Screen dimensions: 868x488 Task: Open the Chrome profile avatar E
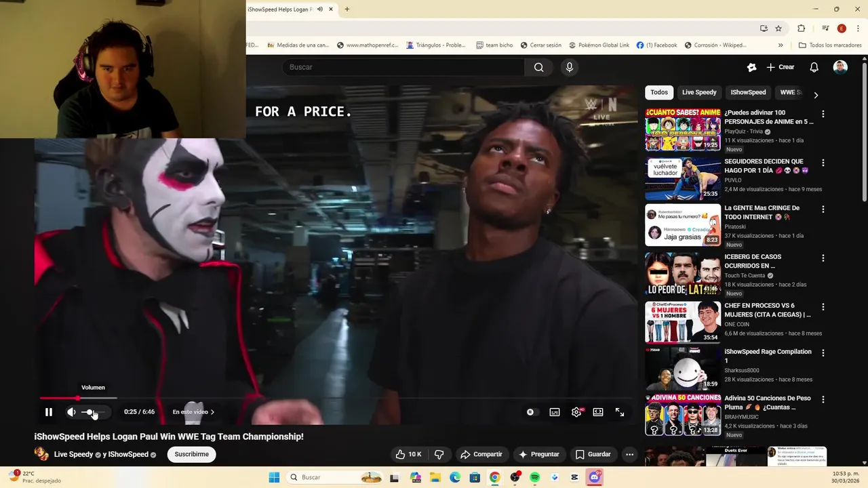pos(842,28)
